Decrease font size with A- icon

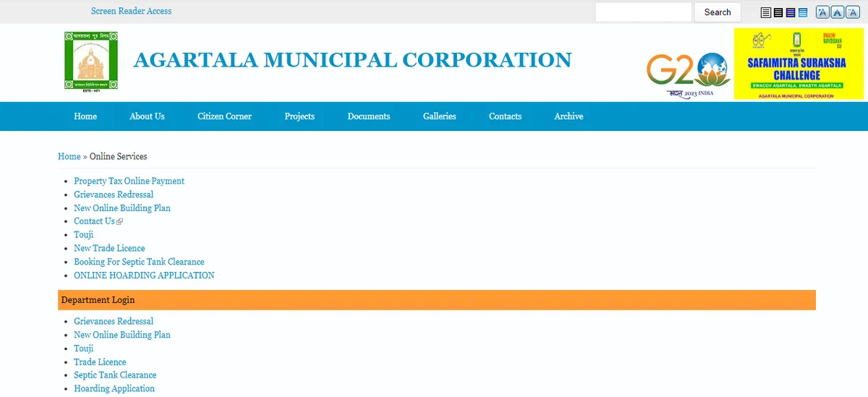(x=851, y=12)
